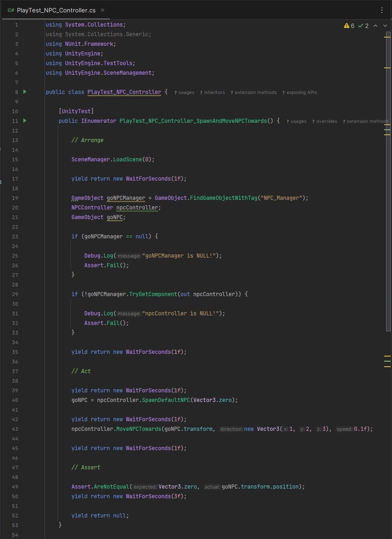The image size is (392, 539).
Task: Open inheritors code lens hint
Action: 212,93
